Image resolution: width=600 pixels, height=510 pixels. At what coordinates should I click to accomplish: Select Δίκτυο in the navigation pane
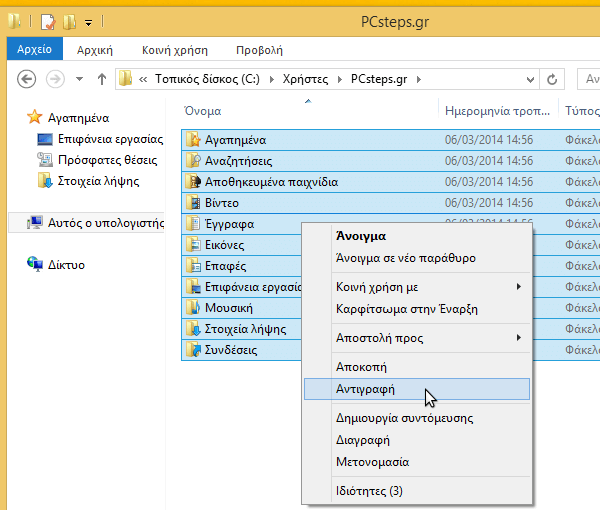pos(66,265)
